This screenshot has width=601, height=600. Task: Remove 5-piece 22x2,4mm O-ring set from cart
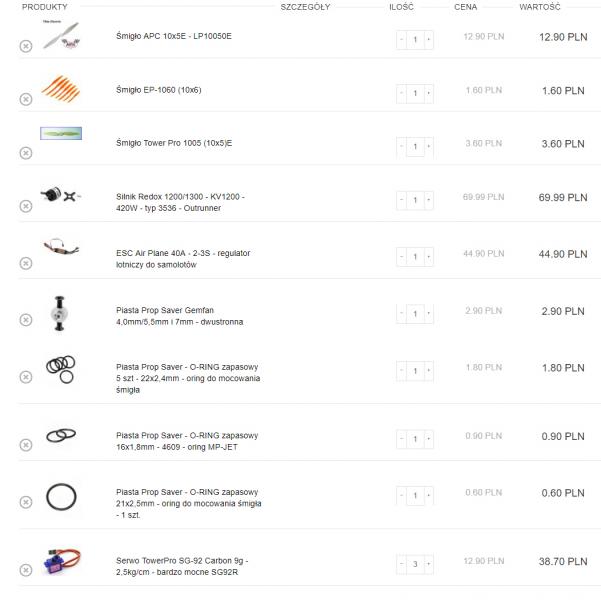26,377
